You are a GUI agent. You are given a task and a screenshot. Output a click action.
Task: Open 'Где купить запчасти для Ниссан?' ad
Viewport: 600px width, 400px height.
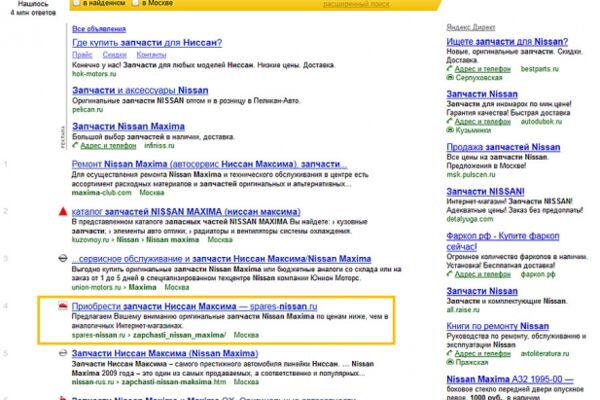pyautogui.click(x=147, y=42)
